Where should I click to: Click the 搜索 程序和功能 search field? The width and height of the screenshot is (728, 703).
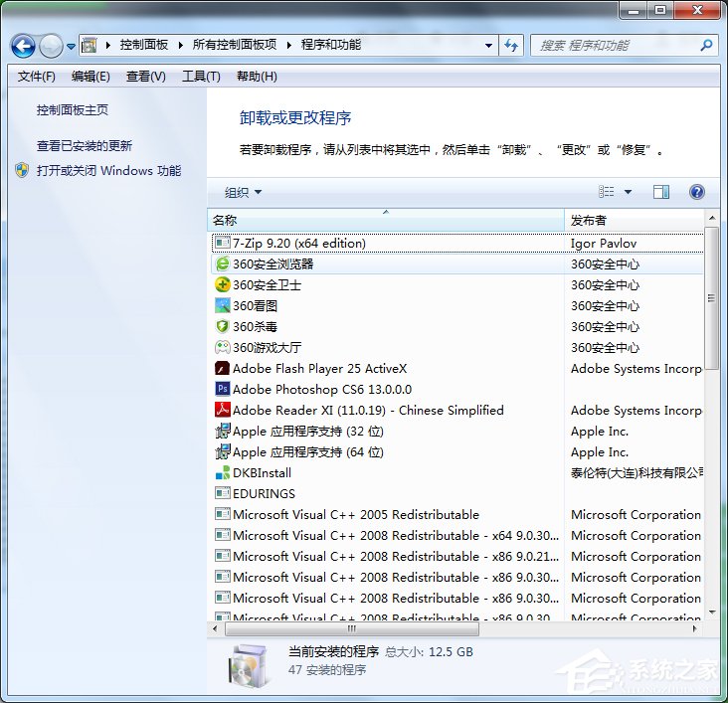[x=617, y=46]
